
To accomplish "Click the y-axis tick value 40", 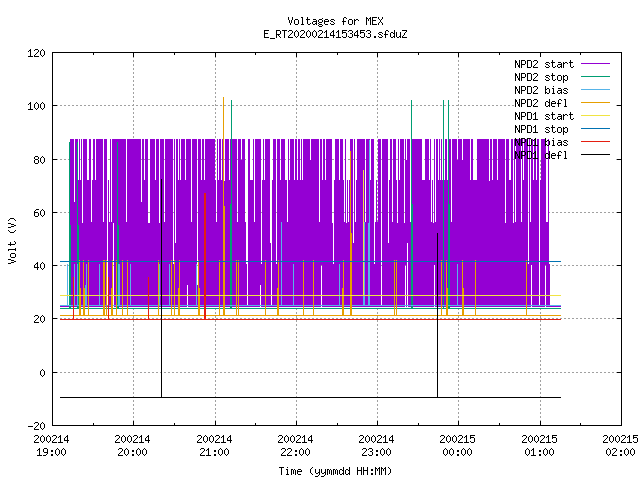I will [x=39, y=266].
